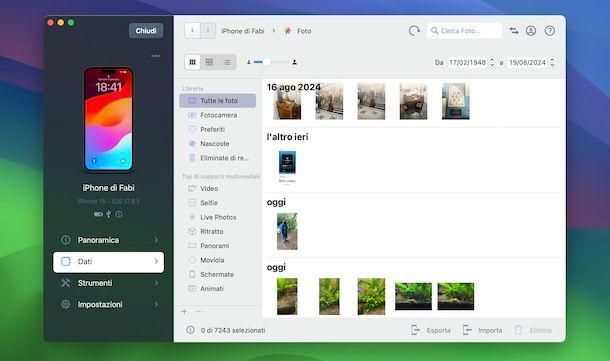Screen dimensions: 610x361
Task: Click the Importa button
Action: click(482, 330)
